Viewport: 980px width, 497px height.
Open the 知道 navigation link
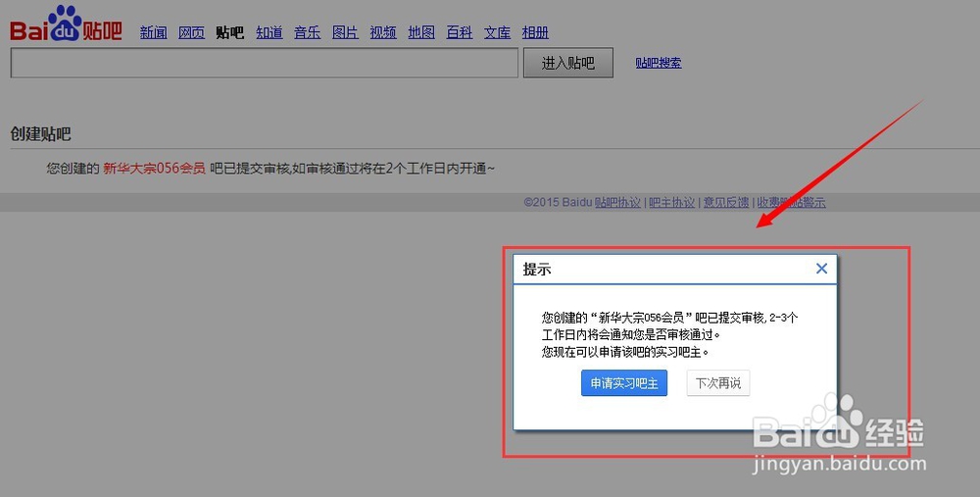[x=269, y=32]
